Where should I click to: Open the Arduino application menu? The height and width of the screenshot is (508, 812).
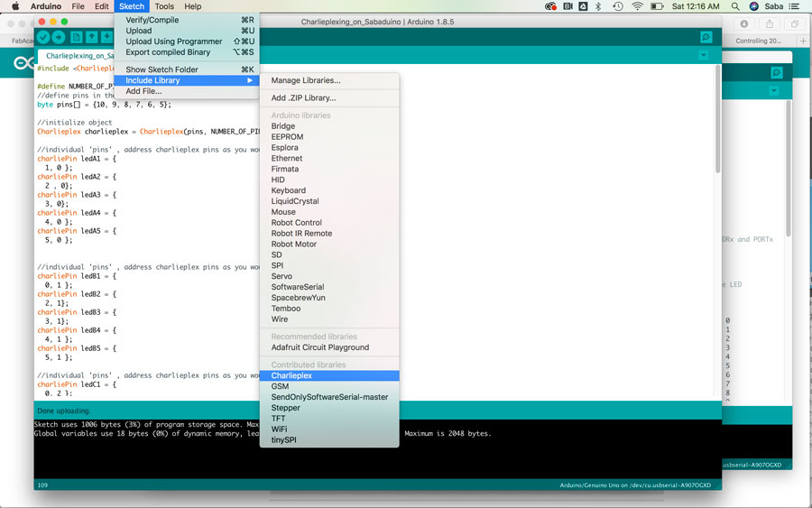coord(46,6)
